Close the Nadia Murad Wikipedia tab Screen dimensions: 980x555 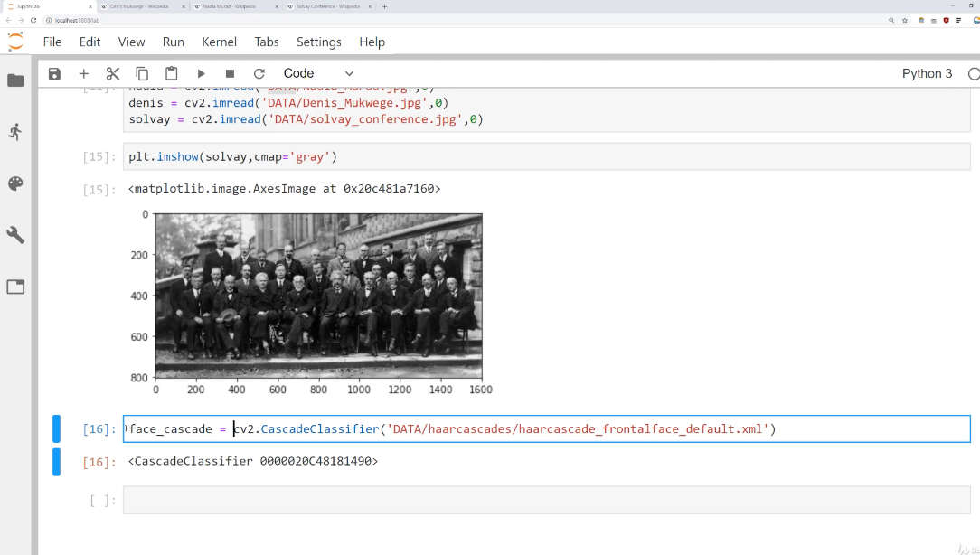278,6
